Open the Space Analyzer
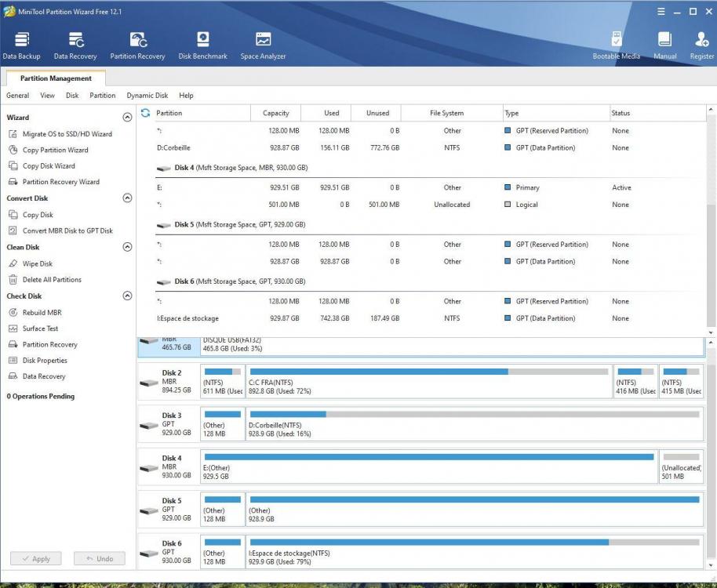Screen dimensions: 717x588 pyautogui.click(x=263, y=45)
